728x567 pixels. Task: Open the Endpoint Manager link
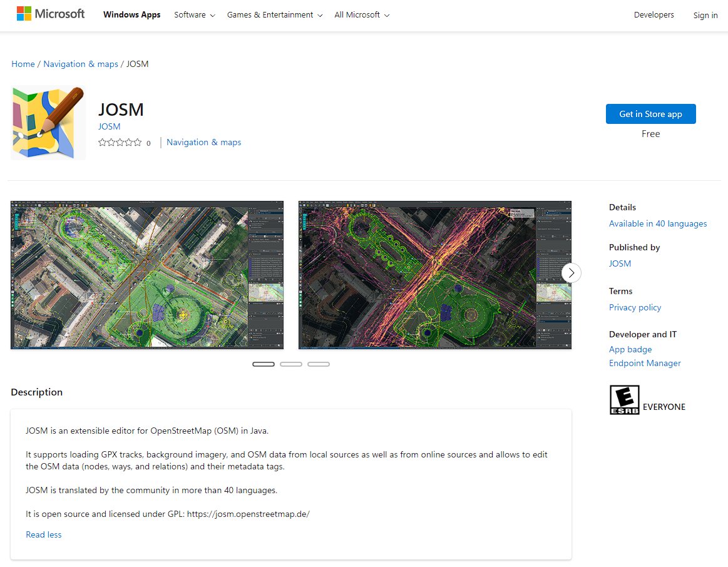click(x=644, y=364)
